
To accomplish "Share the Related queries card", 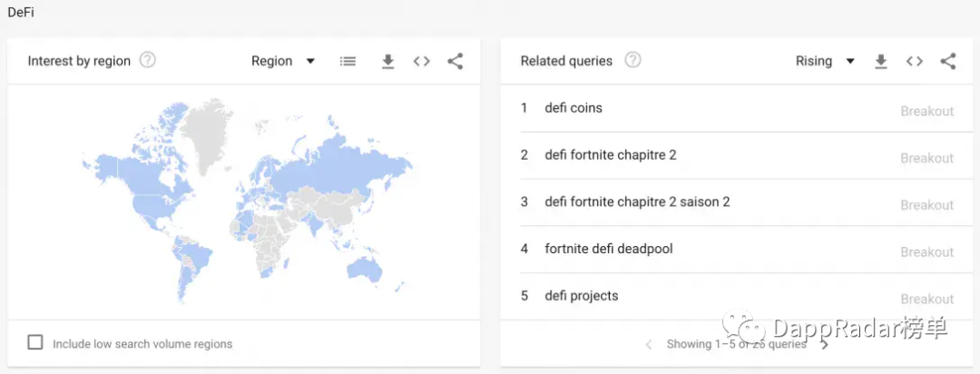I will tap(948, 62).
